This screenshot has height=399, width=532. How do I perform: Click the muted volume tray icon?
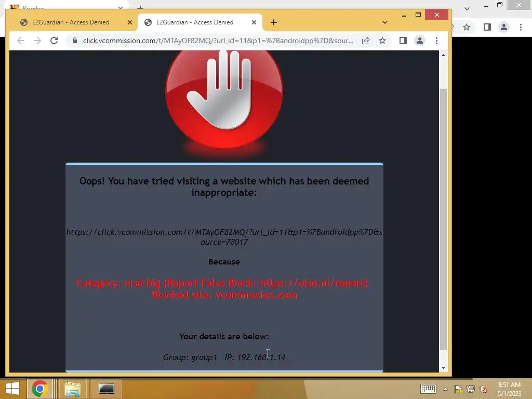coord(483,389)
